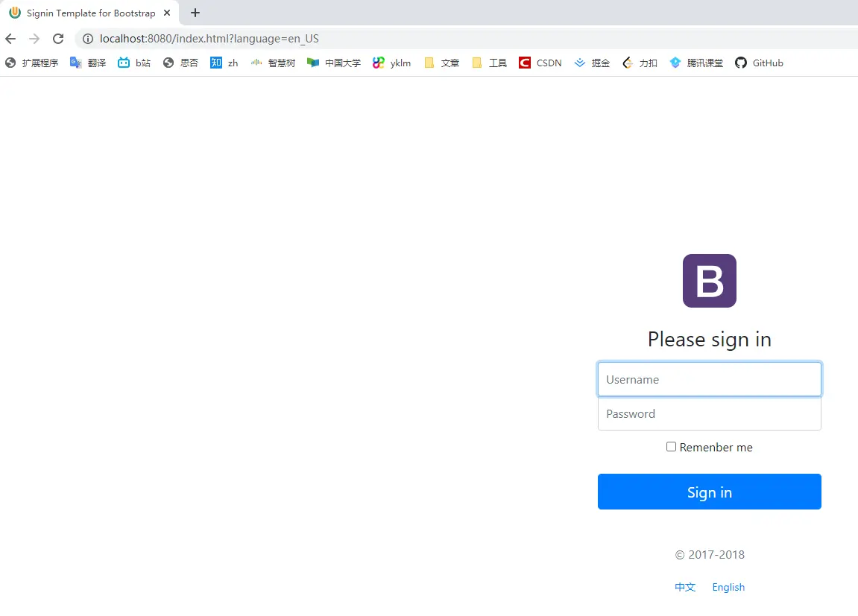The width and height of the screenshot is (858, 616).
Task: Open the site information icon in address bar
Action: [87, 39]
